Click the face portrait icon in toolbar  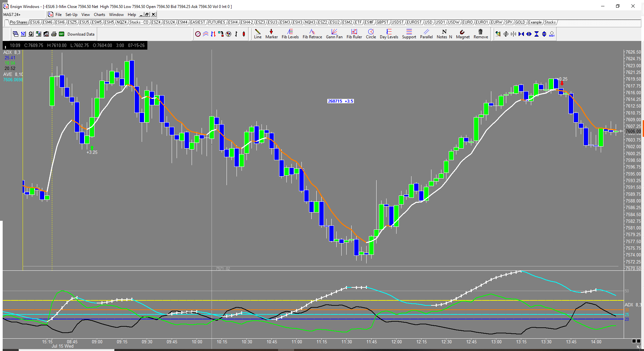pos(46,34)
